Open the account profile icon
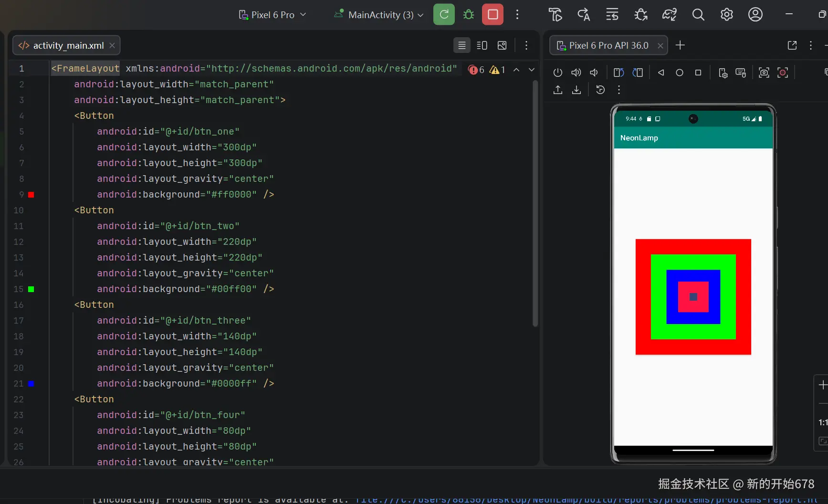 coord(755,15)
